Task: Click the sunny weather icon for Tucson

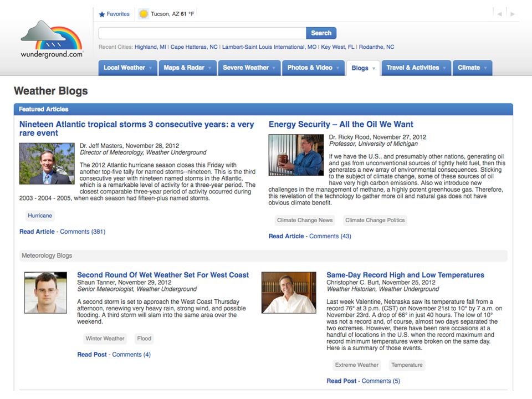Action: (144, 14)
